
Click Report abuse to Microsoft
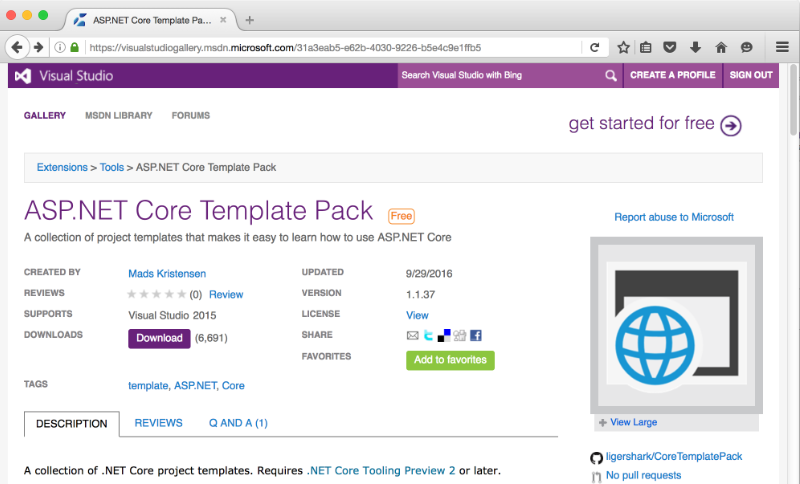coord(673,217)
